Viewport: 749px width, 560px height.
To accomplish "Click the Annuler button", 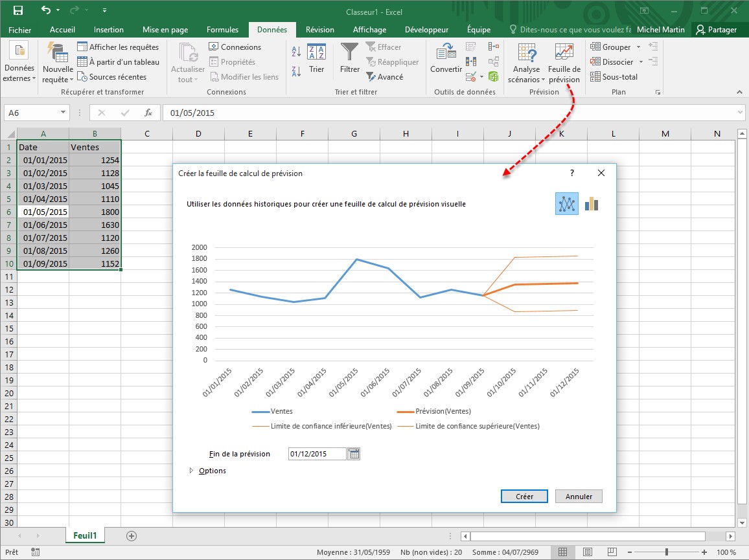I will pyautogui.click(x=579, y=497).
